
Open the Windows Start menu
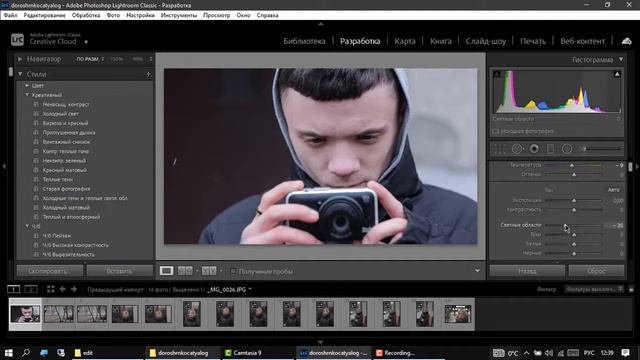pos(9,353)
